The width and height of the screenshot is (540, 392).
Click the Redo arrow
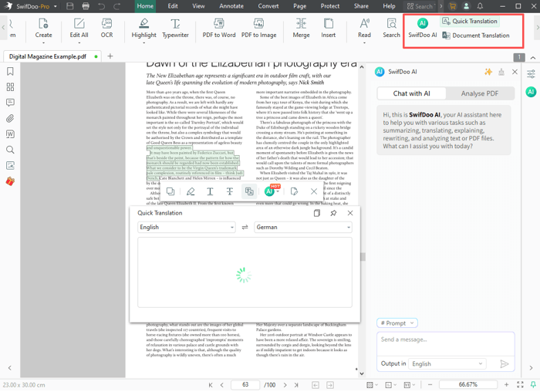click(117, 6)
